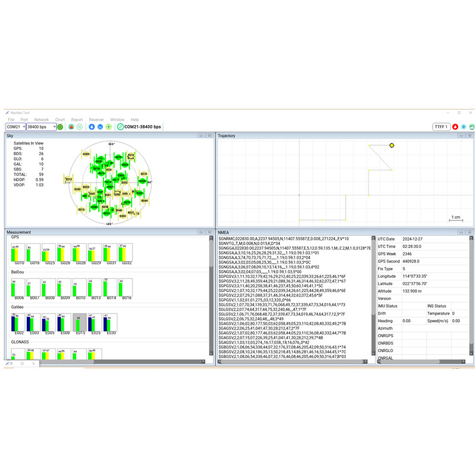This screenshot has height=476, width=476.
Task: Click the Longitude value 114°07'33.35"
Action: click(415, 276)
